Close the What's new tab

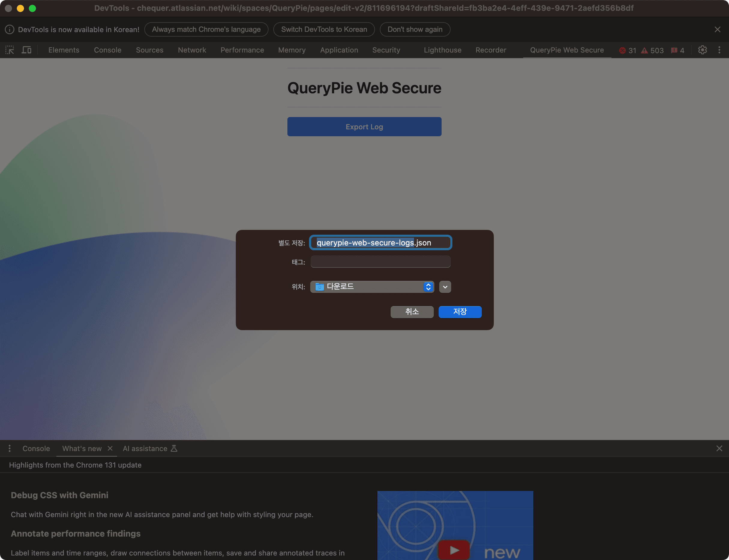[x=110, y=448]
